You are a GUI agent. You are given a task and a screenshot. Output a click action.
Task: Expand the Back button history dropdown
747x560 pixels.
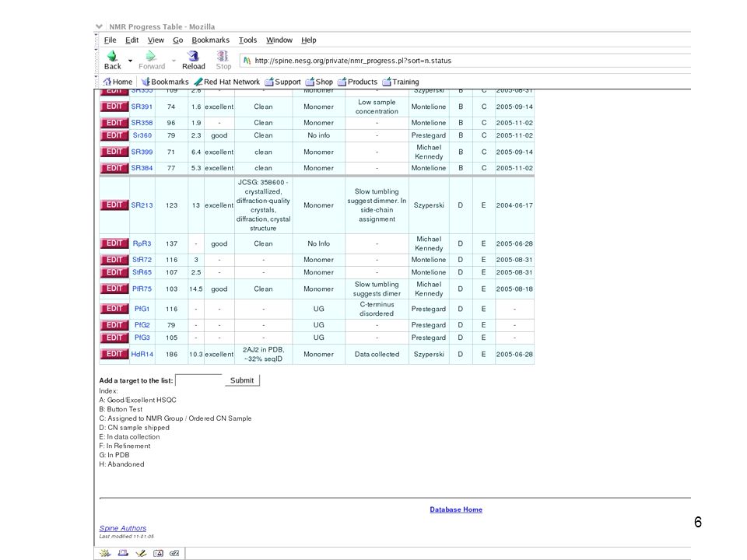point(130,61)
